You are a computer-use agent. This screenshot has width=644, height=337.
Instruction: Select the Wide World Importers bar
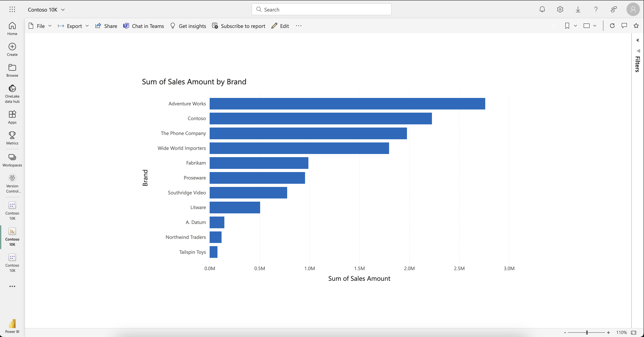pyautogui.click(x=299, y=148)
